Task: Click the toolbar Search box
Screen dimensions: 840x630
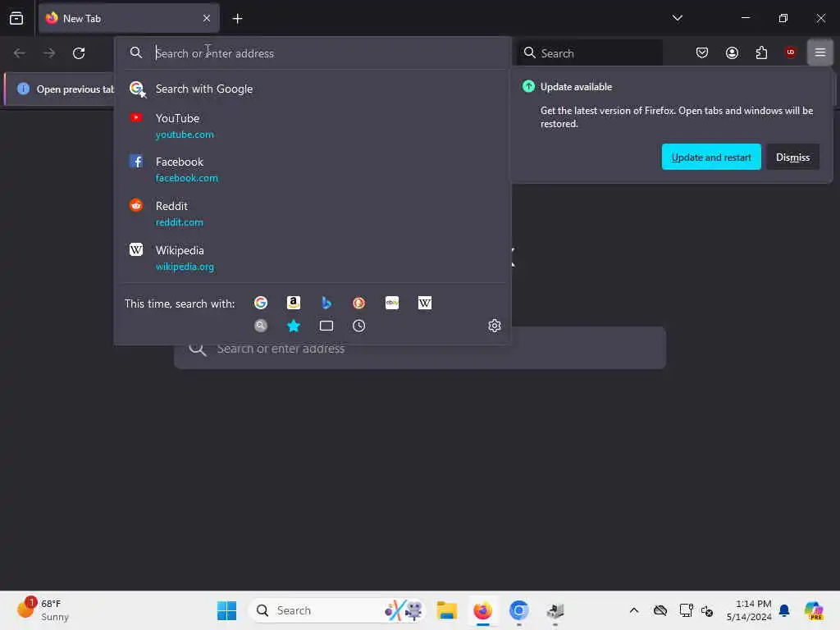Action: click(589, 53)
